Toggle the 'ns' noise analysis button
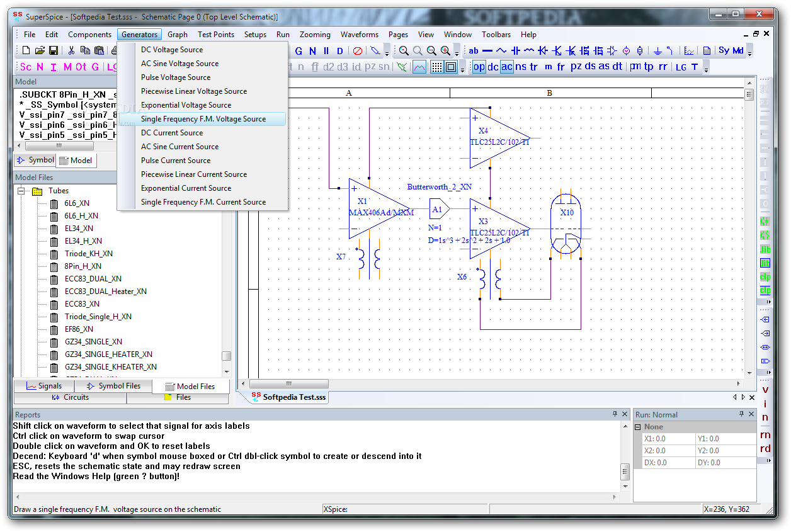Screen dimensions: 791x532 coord(521,67)
